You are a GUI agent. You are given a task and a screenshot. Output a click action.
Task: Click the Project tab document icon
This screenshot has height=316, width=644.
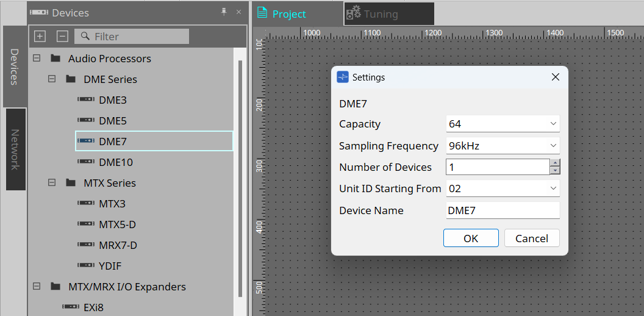coord(262,13)
